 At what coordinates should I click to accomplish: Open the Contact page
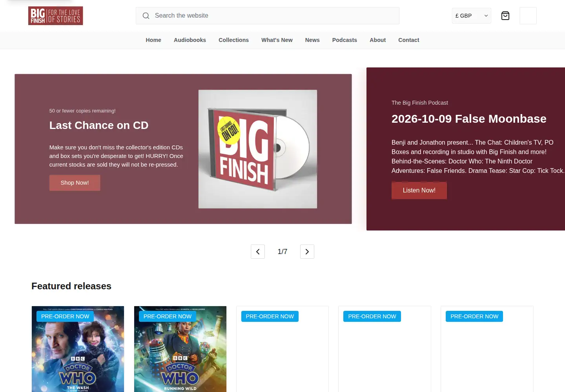tap(408, 40)
